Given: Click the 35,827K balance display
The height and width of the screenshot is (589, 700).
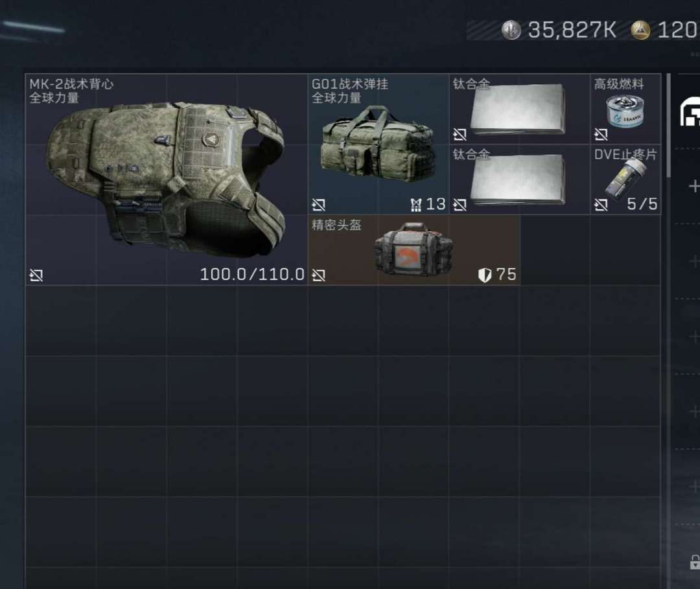Looking at the screenshot, I should point(572,30).
